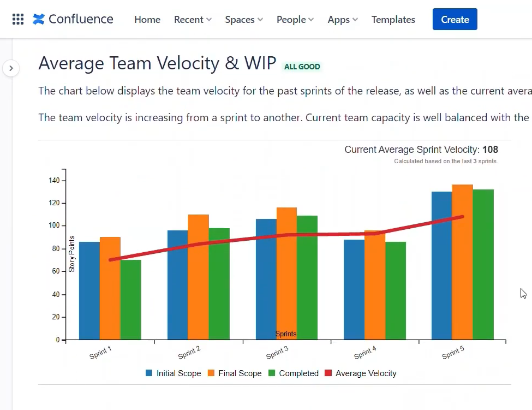
Task: Click the Sprint 1 axis label
Action: (x=100, y=353)
